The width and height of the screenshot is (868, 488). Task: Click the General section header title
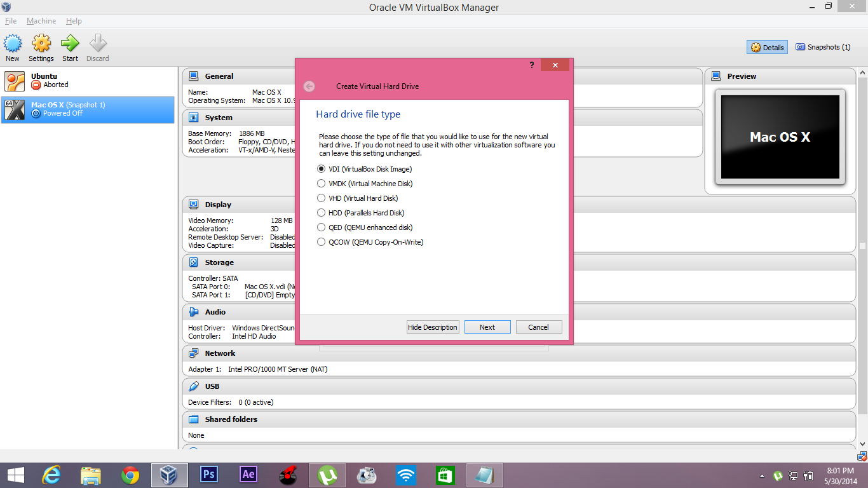[x=219, y=76]
